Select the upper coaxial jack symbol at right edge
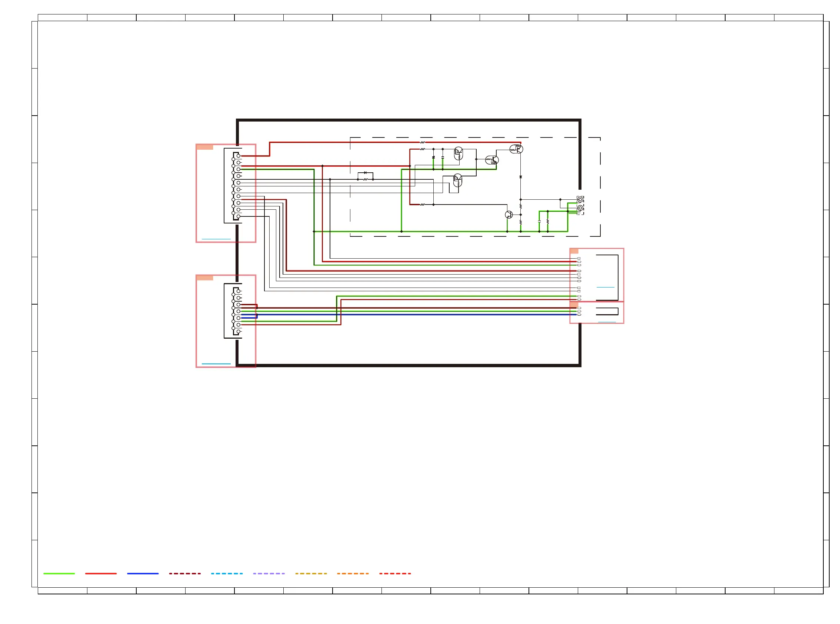840x624 pixels. (x=580, y=199)
